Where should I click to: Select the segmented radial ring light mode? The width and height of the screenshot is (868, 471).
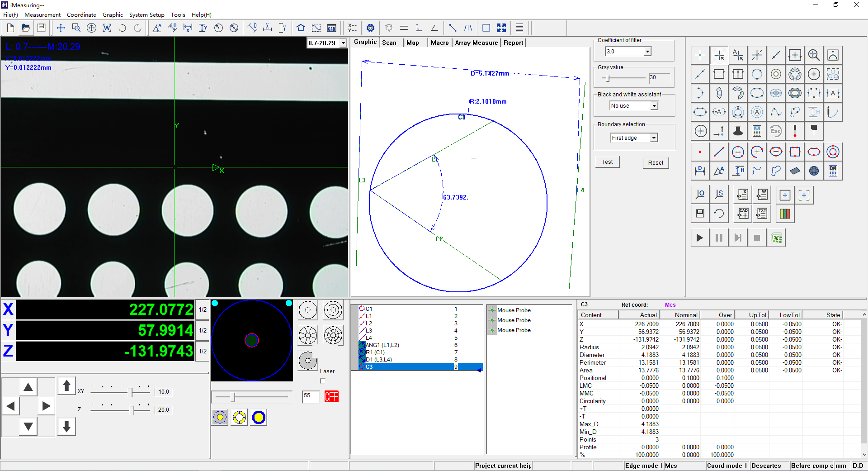pos(308,335)
